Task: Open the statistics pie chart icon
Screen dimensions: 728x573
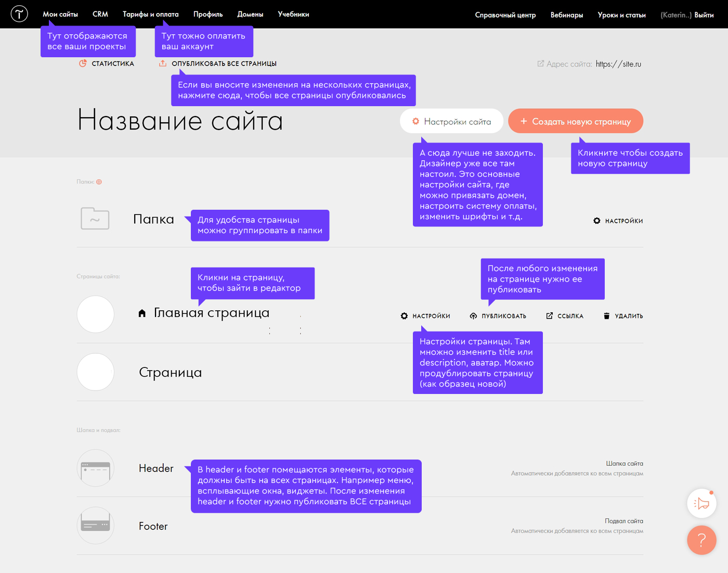Action: click(83, 63)
